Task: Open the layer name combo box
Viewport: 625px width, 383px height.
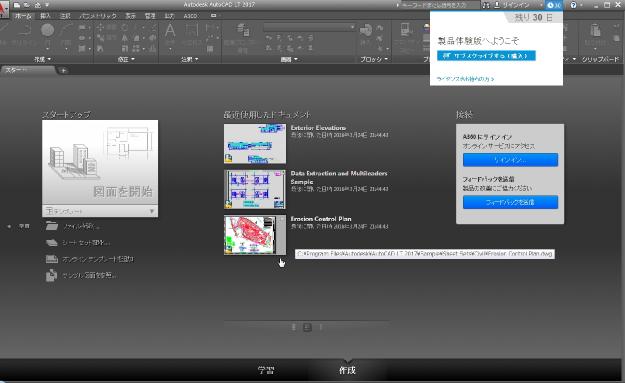Action: point(309,27)
